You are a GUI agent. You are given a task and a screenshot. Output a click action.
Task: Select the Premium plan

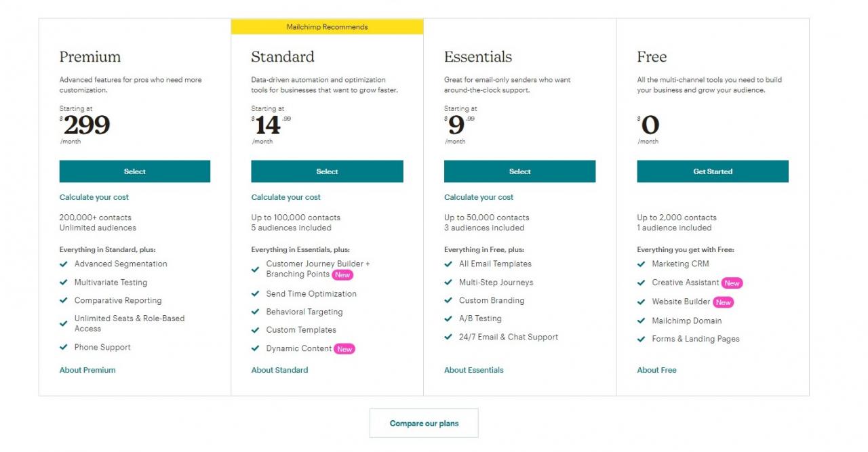135,171
